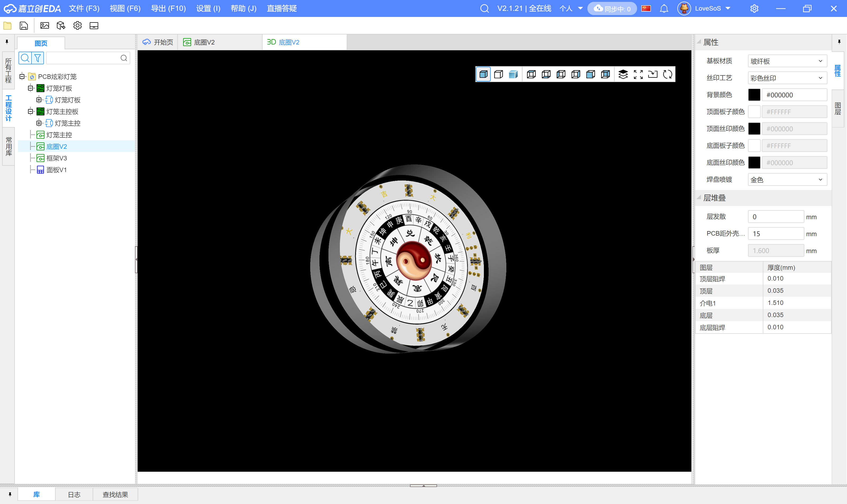Collapse the 灯笼主控板 tree node
Image resolution: width=847 pixels, height=504 pixels.
(30, 111)
